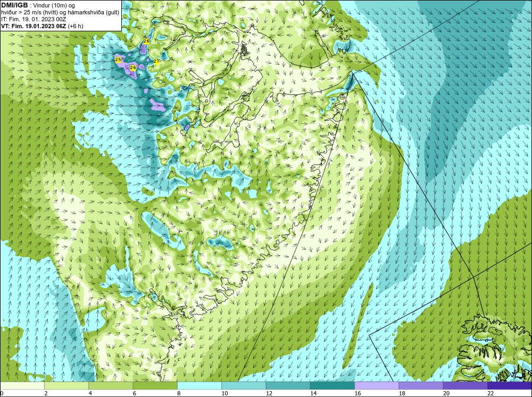532x397 pixels.
Task: Click the legend scale number 14
Action: click(x=313, y=393)
